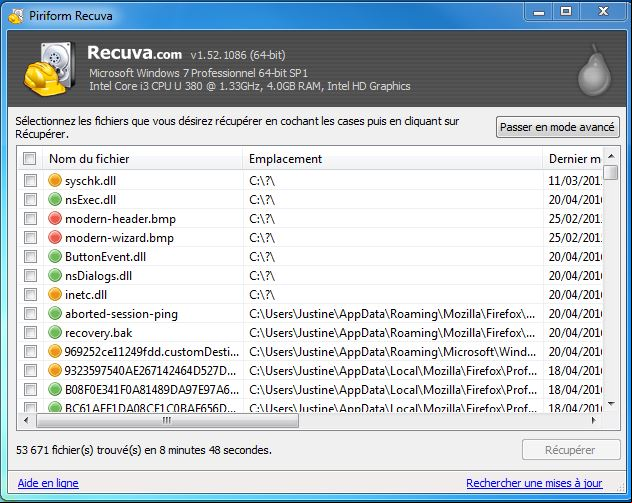Click the Récupérer button
The image size is (632, 503).
point(570,450)
